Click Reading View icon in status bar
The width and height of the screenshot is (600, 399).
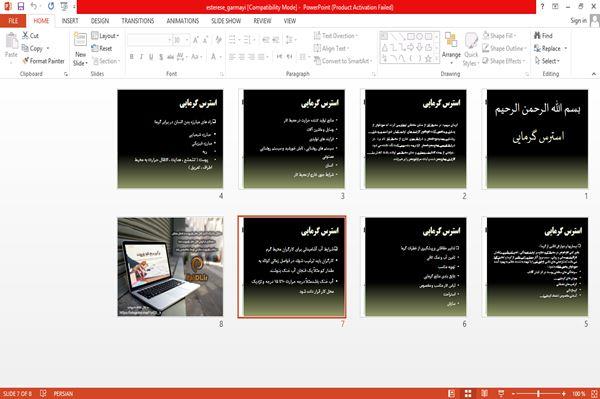click(484, 393)
